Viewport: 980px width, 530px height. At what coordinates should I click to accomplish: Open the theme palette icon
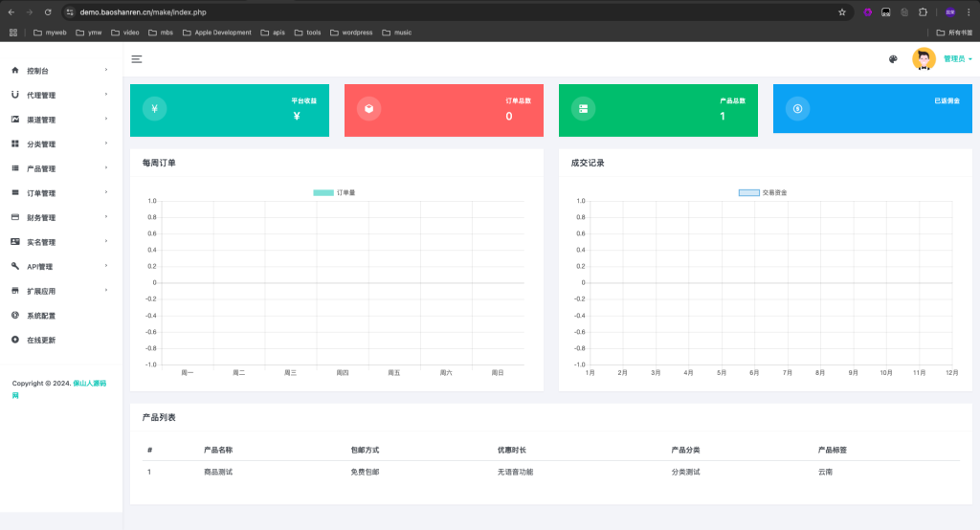pyautogui.click(x=893, y=59)
